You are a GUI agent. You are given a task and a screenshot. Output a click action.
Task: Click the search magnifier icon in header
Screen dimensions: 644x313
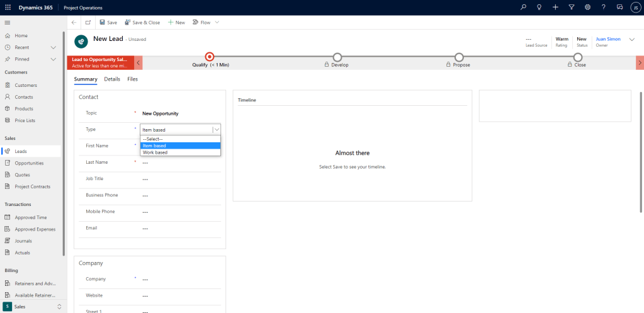(x=523, y=7)
